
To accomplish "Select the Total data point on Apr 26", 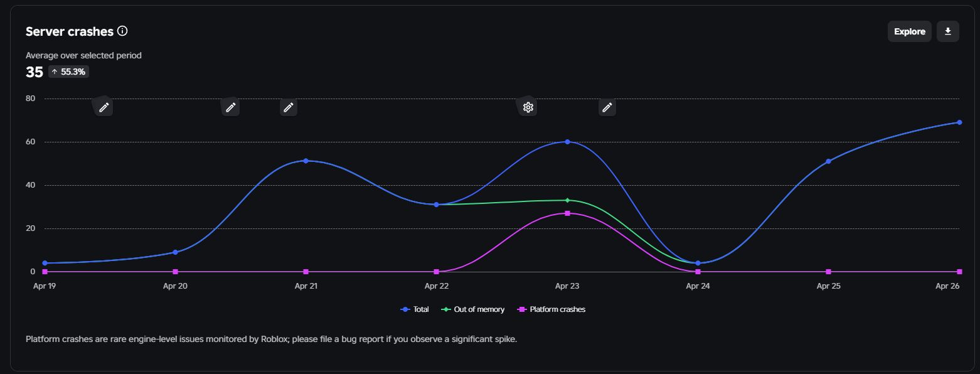I will (959, 122).
